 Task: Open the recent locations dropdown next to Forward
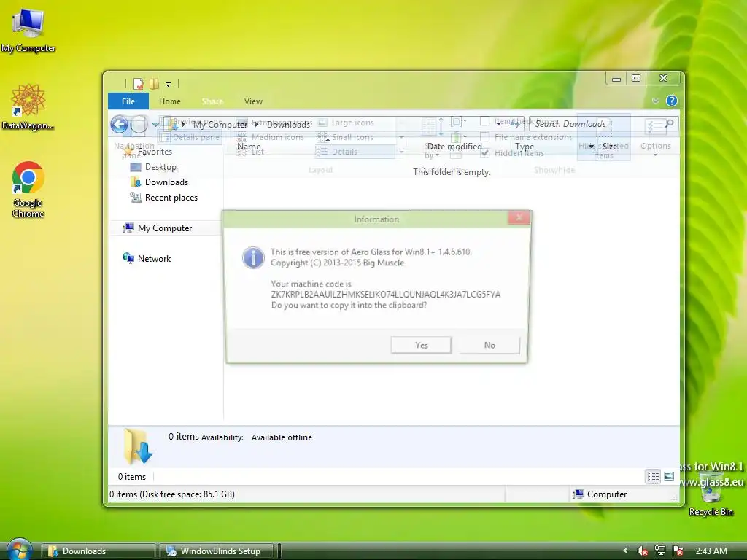click(x=155, y=124)
